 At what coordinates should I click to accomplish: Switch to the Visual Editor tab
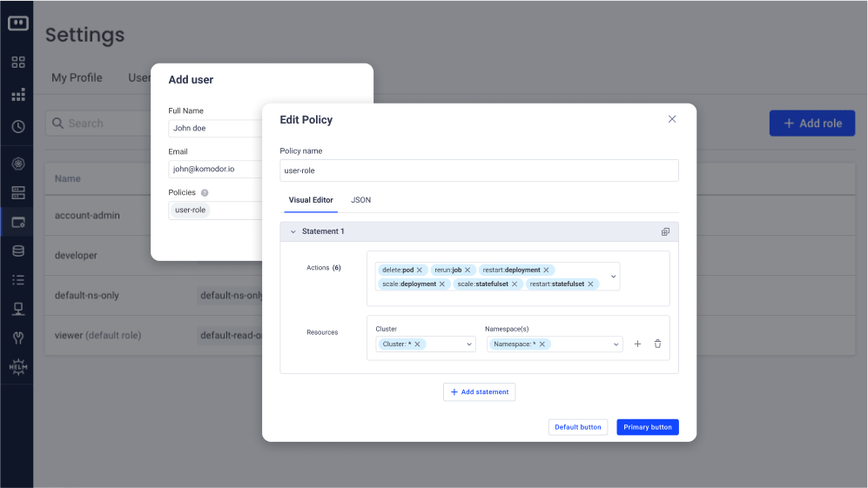[x=311, y=200]
